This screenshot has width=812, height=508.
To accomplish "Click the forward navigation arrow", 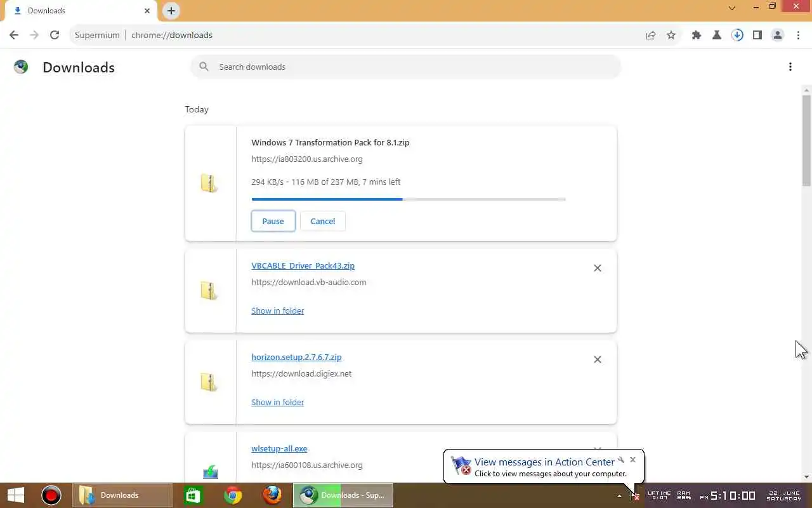I will click(34, 35).
